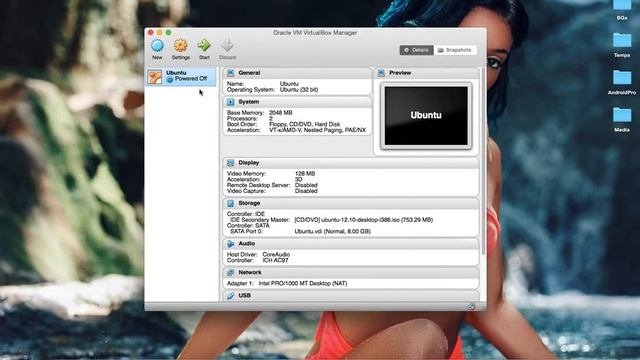Click the Preview section icon
Screen dimensions: 640x360
coord(381,73)
